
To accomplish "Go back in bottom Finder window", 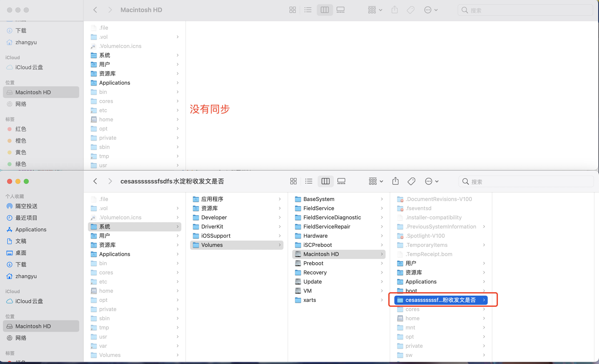I will [x=95, y=181].
